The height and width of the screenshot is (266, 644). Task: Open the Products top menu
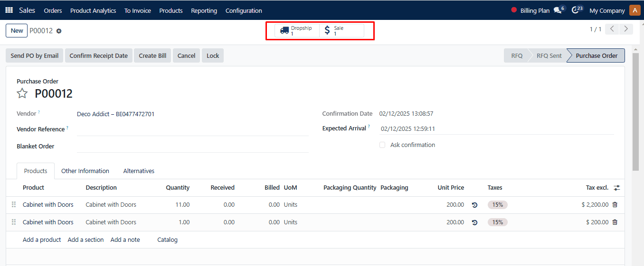coord(171,10)
